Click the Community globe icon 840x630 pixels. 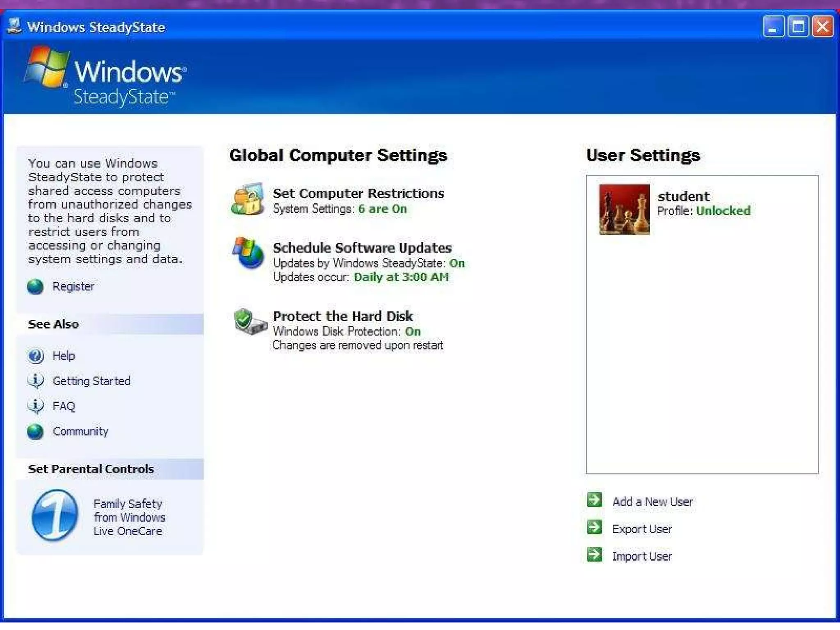35,432
